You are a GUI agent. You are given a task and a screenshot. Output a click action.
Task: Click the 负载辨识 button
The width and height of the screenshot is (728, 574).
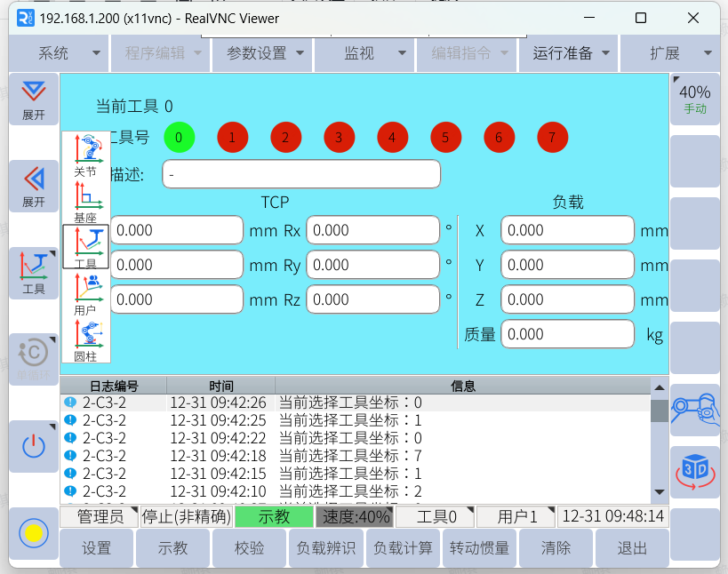tap(325, 548)
